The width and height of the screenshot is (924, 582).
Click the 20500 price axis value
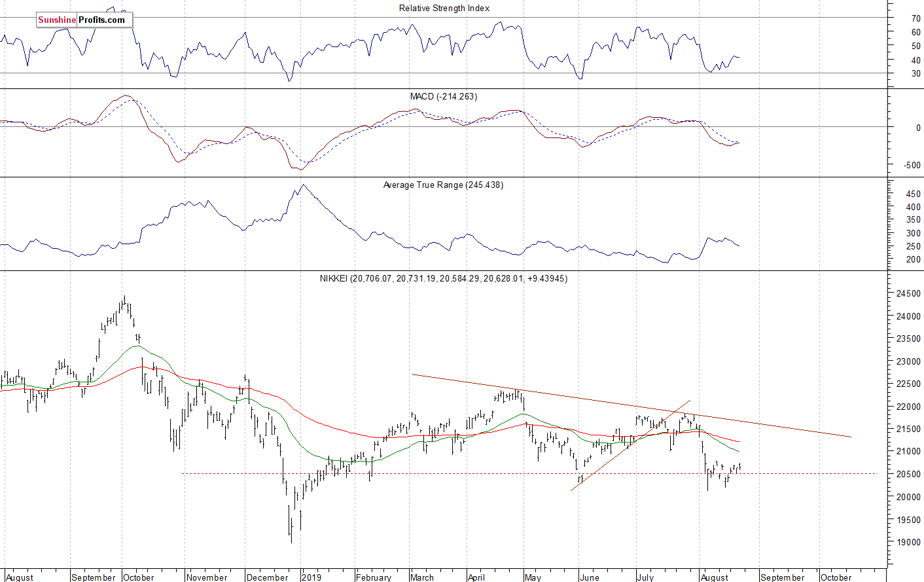pos(909,475)
